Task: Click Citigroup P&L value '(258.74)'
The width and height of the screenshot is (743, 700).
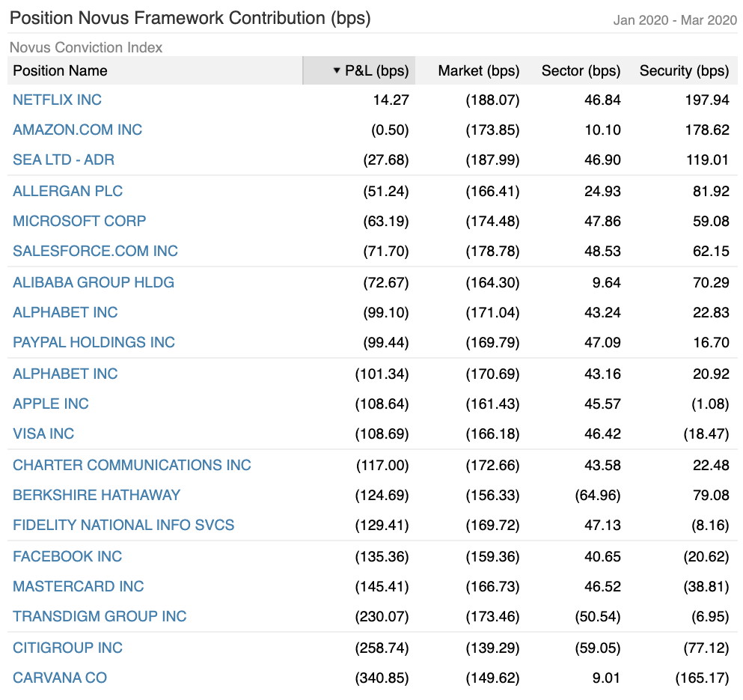Action: pyautogui.click(x=382, y=648)
